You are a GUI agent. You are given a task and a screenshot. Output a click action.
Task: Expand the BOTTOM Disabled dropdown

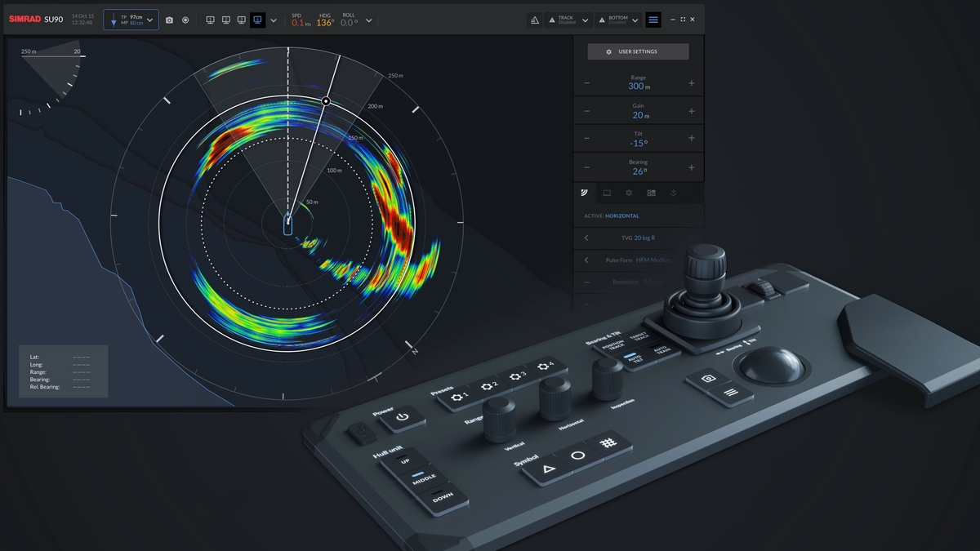pos(636,20)
